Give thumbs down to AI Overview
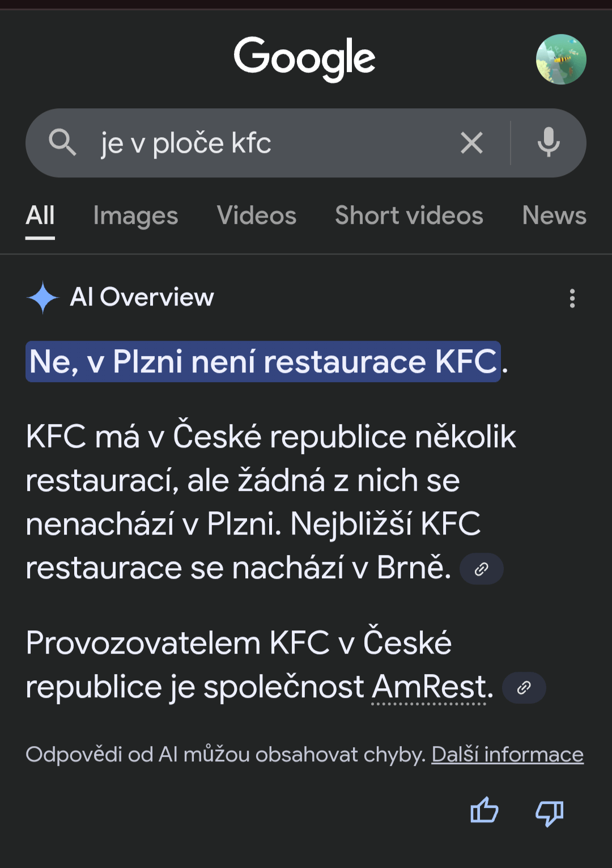The height and width of the screenshot is (868, 612). tap(549, 813)
